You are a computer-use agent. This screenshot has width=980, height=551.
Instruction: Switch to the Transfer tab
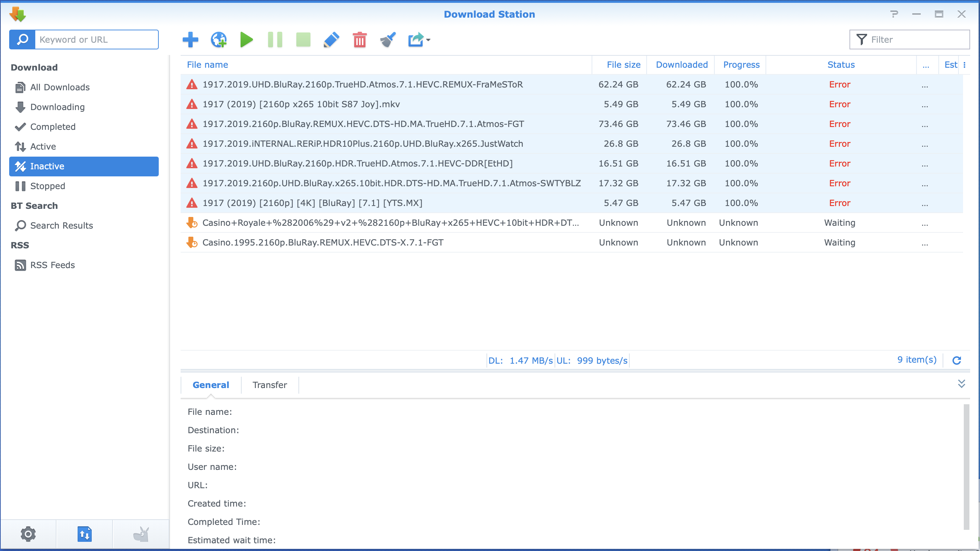(x=270, y=385)
